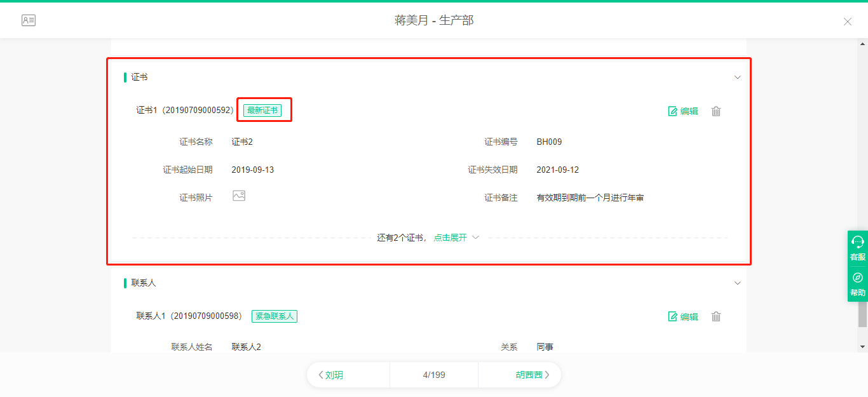Viewport: 868px width, 397px height.
Task: Click chevron beside 点击展开
Action: 475,238
